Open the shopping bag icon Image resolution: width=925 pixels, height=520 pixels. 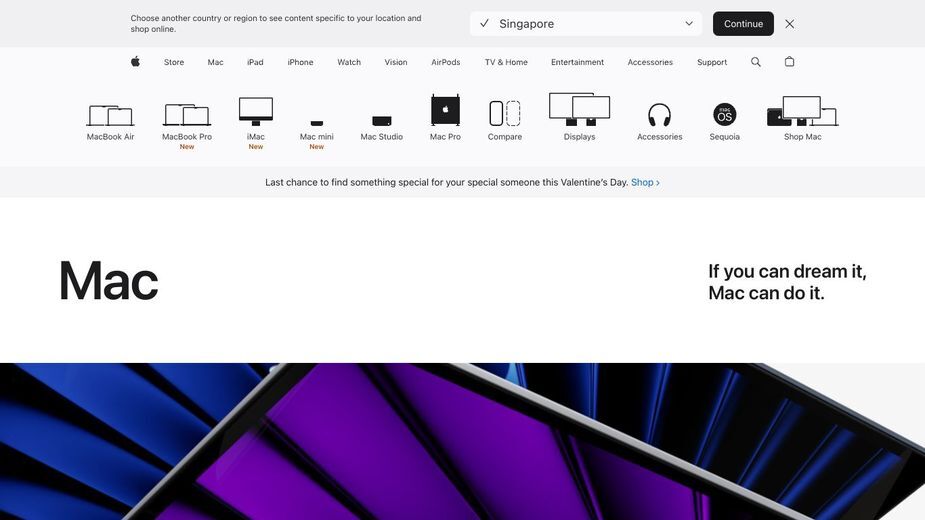tap(789, 61)
